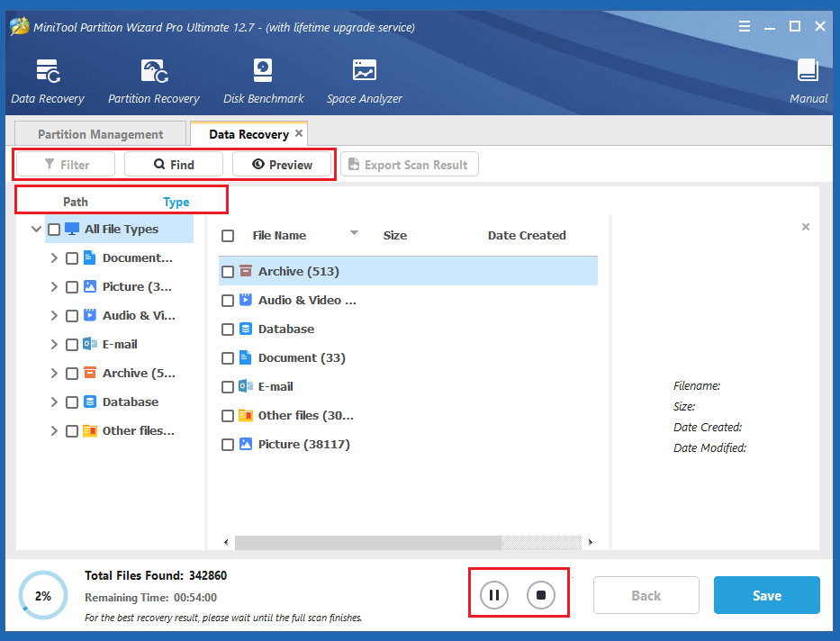The image size is (840, 641).
Task: Pause the running scan
Action: (x=494, y=595)
